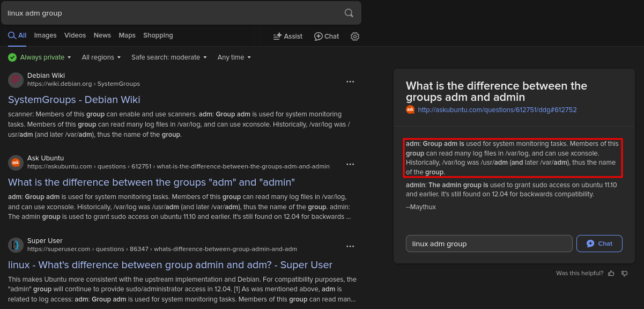Click the Ask Ubuntu icon in answer panel
Screen dimensions: 644x309
(410, 109)
